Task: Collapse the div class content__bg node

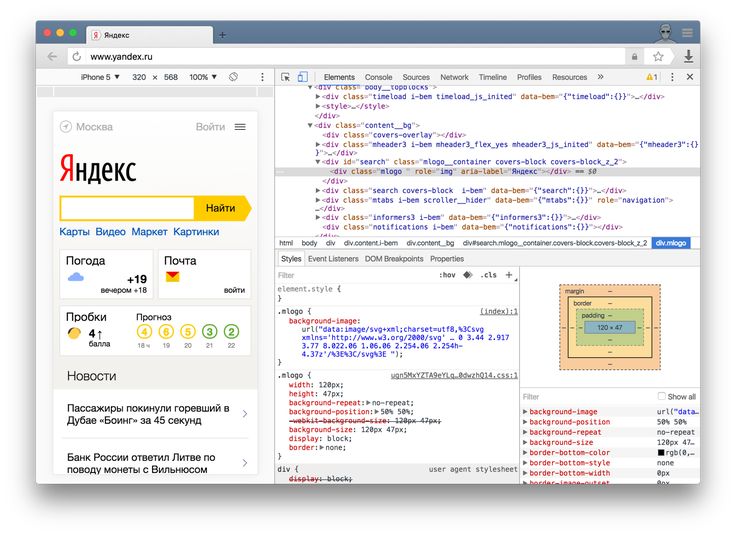Action: [x=310, y=125]
